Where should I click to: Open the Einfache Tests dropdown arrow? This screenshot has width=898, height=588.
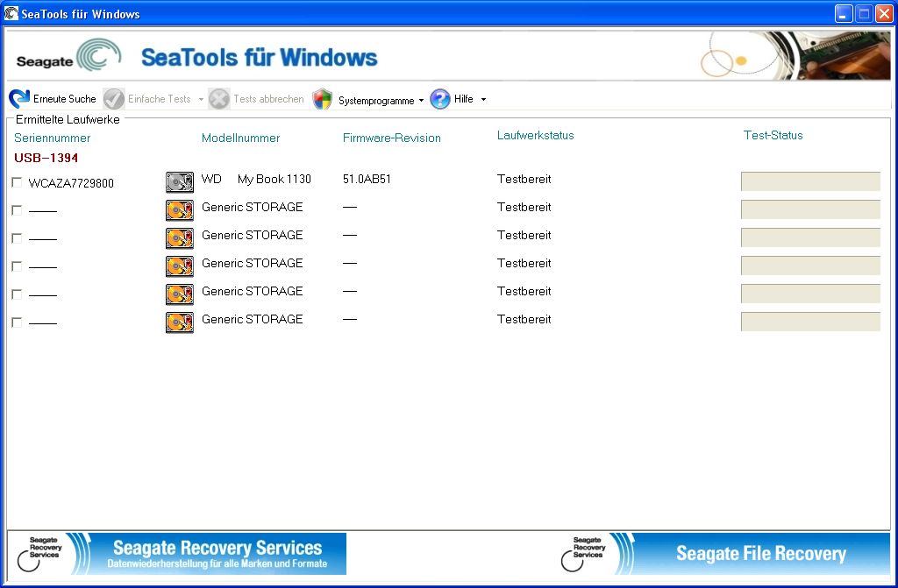[201, 100]
